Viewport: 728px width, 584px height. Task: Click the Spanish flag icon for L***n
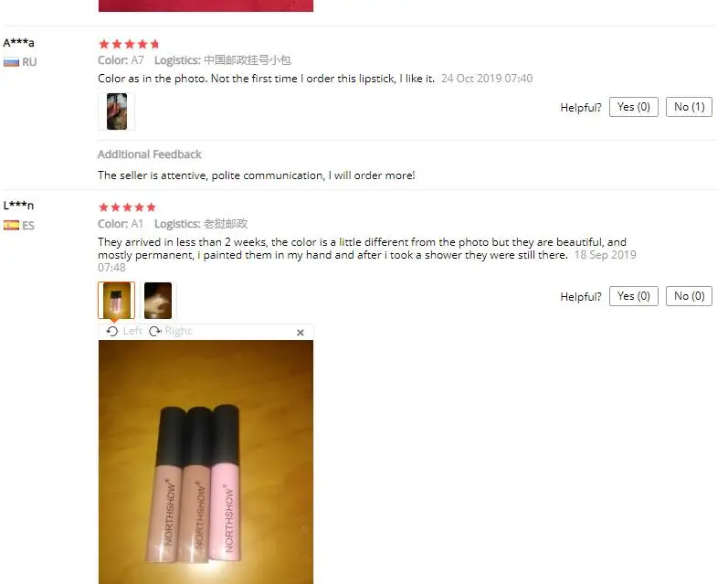pyautogui.click(x=11, y=226)
